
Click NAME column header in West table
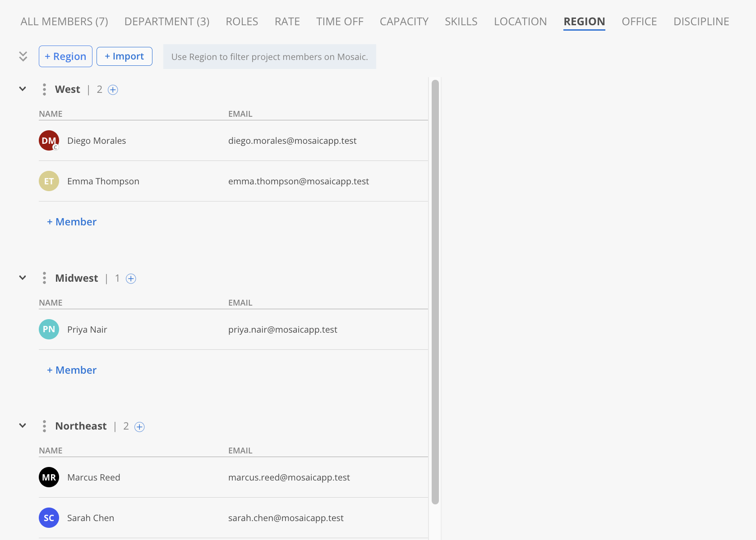pos(51,114)
